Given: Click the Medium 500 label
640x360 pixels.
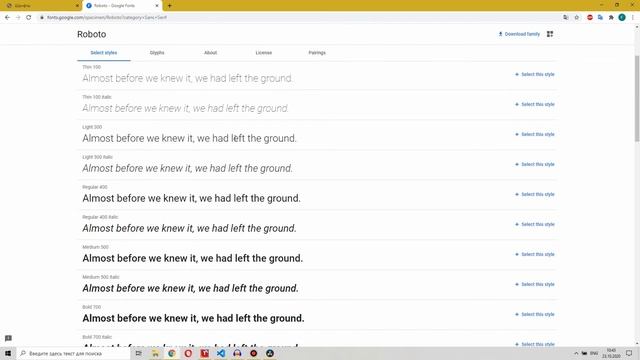Looking at the screenshot, I should click(x=96, y=247).
